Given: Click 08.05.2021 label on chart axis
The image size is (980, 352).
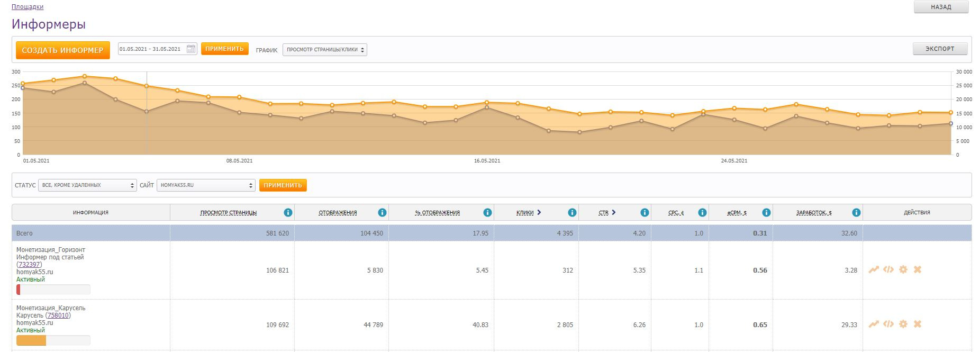Looking at the screenshot, I should pos(239,160).
